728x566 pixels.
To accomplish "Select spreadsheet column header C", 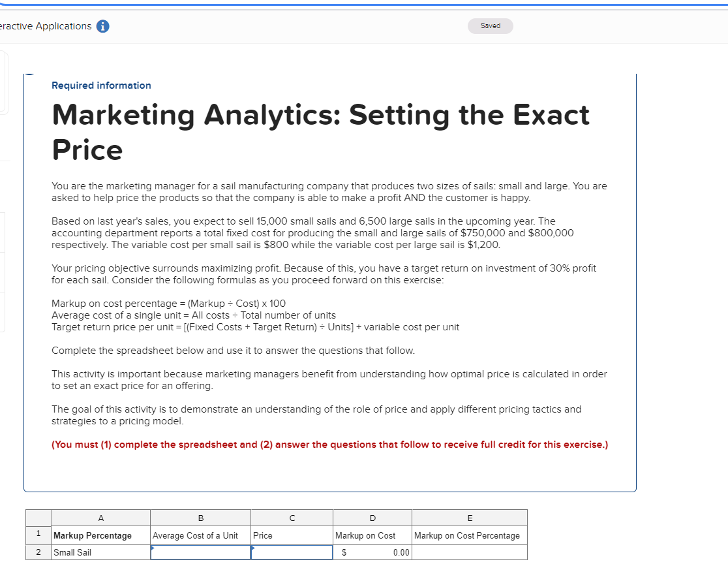I will click(x=292, y=518).
